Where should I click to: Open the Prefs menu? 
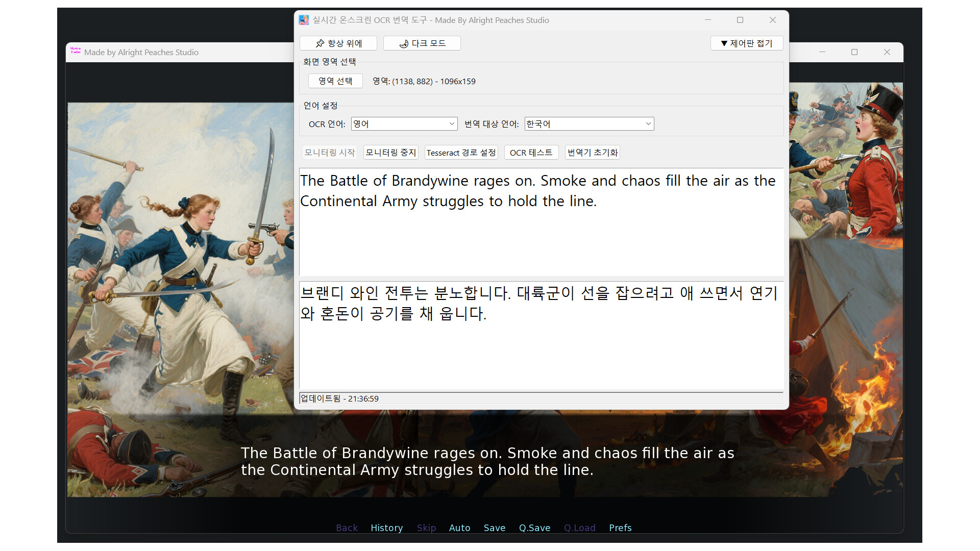[x=620, y=528]
